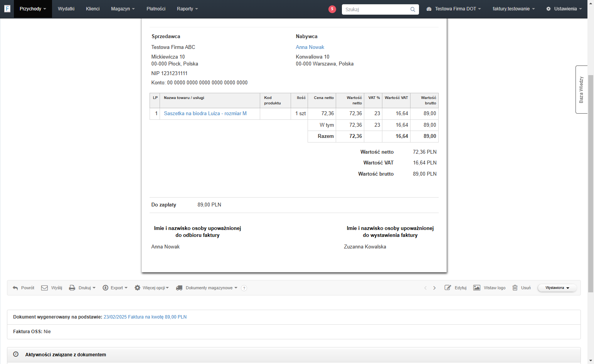The width and height of the screenshot is (594, 364).
Task: Open the notifications badge showing 5
Action: [332, 9]
